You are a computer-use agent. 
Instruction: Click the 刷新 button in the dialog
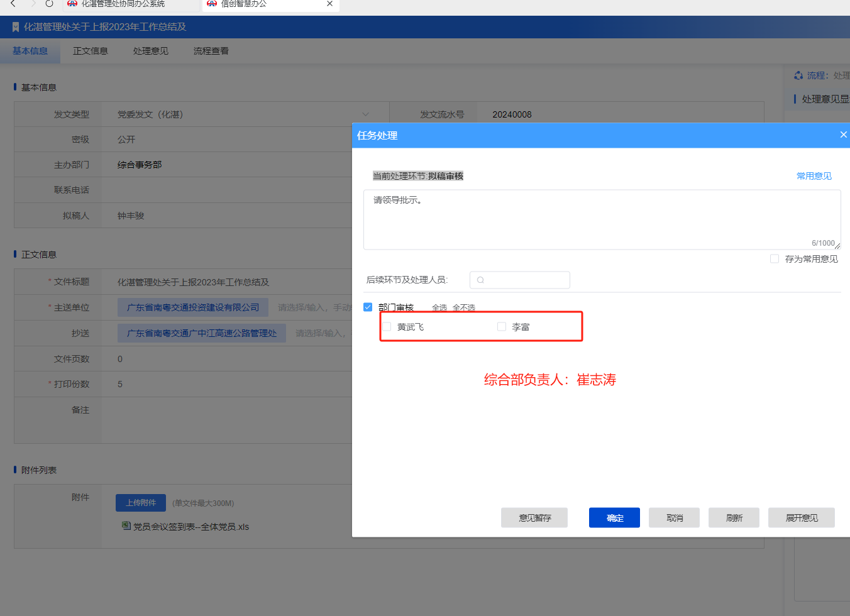[734, 518]
